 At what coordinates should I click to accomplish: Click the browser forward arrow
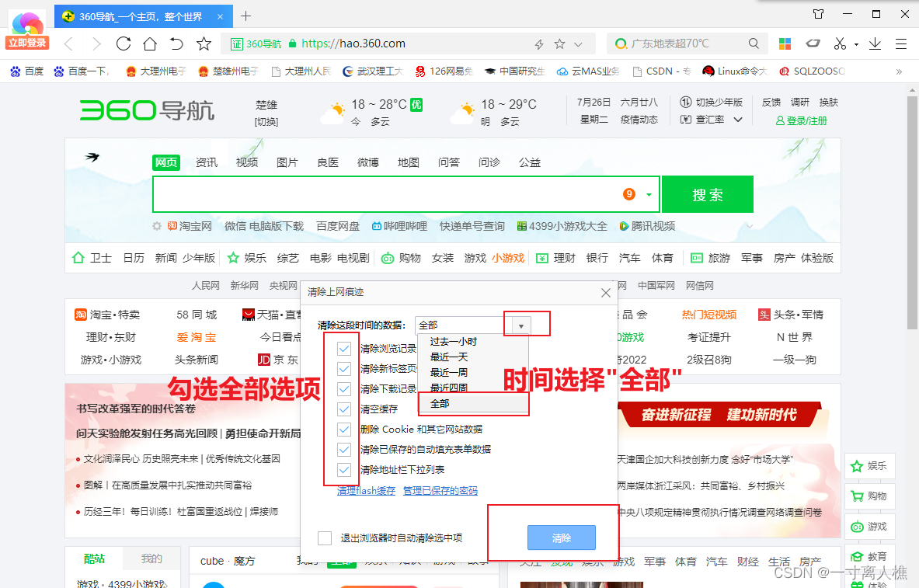point(96,43)
